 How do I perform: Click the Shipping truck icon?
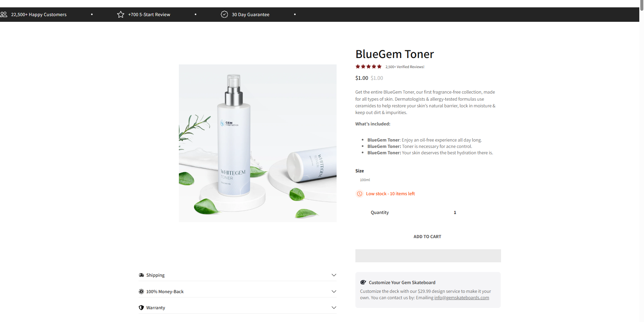(141, 275)
